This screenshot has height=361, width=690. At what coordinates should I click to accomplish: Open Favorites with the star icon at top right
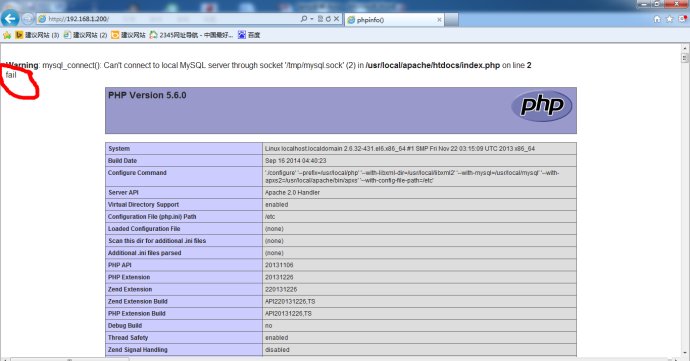670,19
